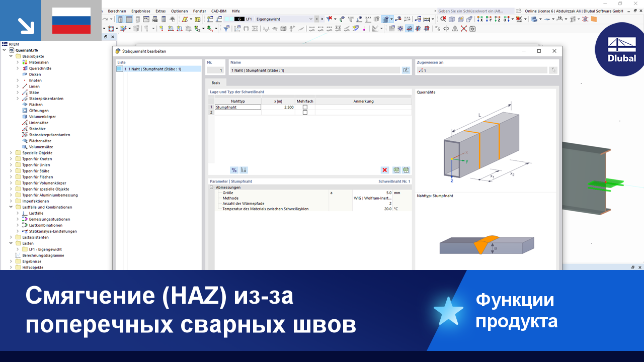The image size is (644, 362).
Task: Tick the Mehrfach checkbox in row 1
Action: (305, 107)
